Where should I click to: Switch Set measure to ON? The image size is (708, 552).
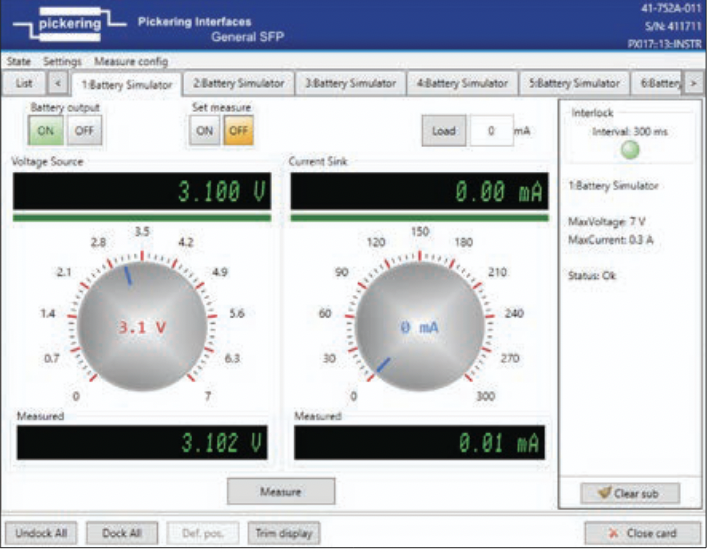204,131
